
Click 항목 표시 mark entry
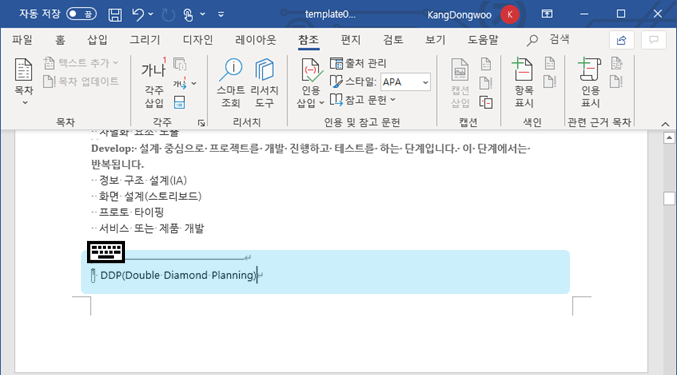click(524, 83)
